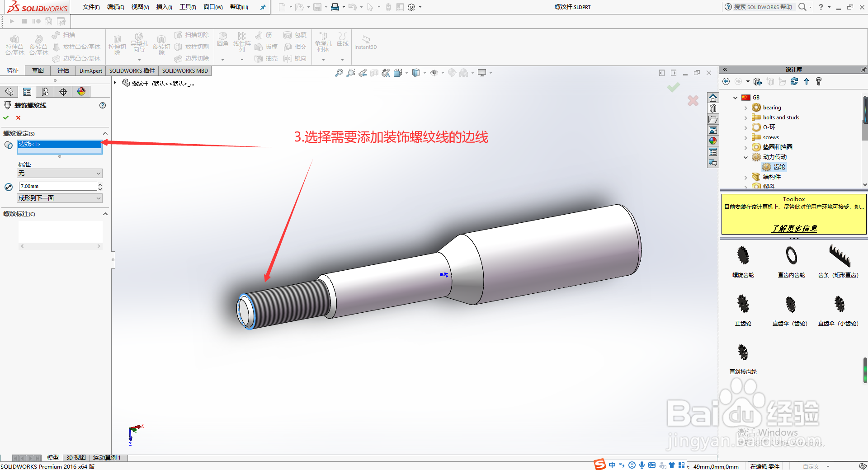Select the 边线<1> selection box
This screenshot has width=868, height=470.
click(60, 147)
